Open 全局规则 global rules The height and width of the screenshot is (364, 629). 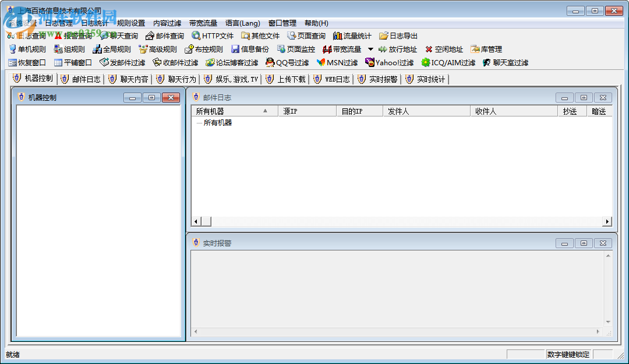(x=111, y=49)
